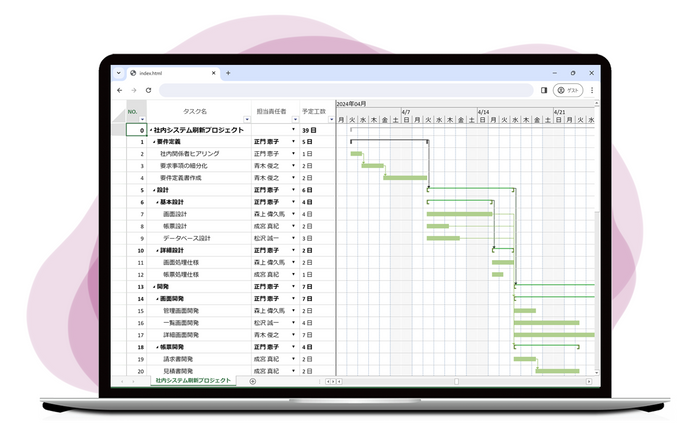The image size is (700, 429).
Task: Collapse the 基本設計 task group
Action: click(157, 202)
